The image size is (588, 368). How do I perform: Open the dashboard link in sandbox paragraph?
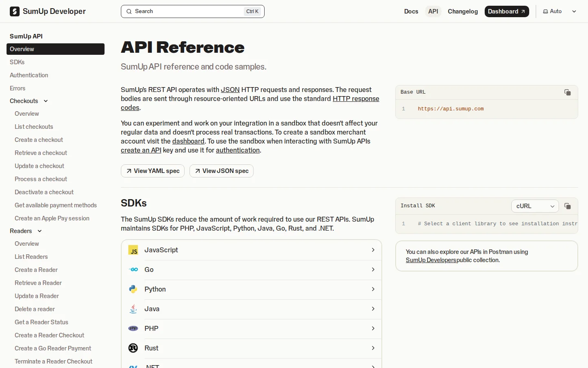(188, 141)
